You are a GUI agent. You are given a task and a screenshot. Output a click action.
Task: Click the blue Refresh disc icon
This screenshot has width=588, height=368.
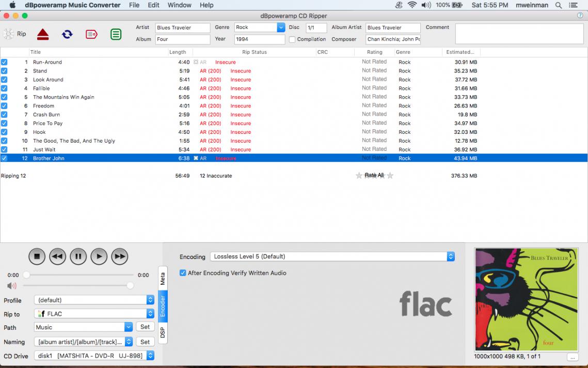click(67, 35)
